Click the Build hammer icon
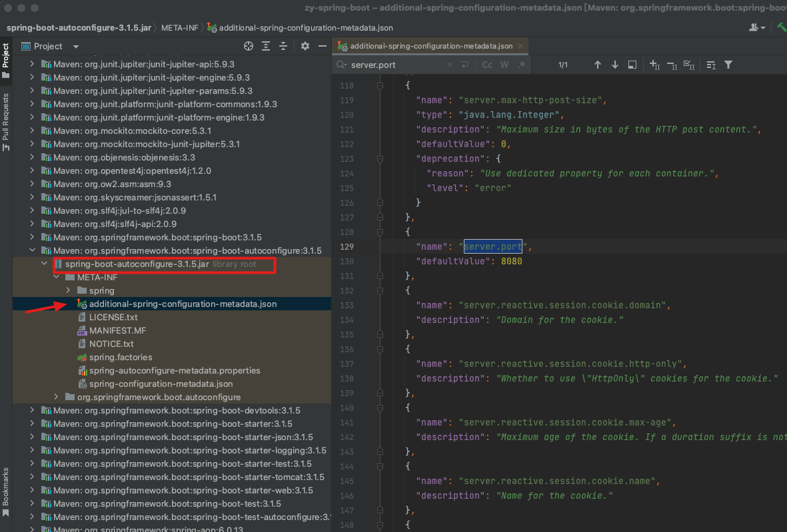787x532 pixels. click(782, 27)
